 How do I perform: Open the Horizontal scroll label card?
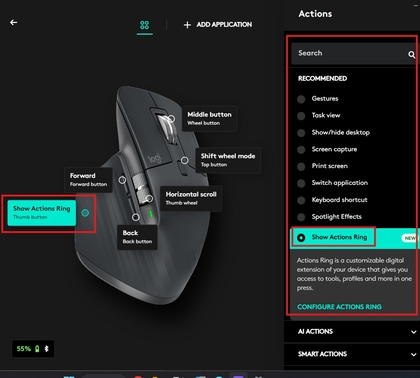(191, 198)
